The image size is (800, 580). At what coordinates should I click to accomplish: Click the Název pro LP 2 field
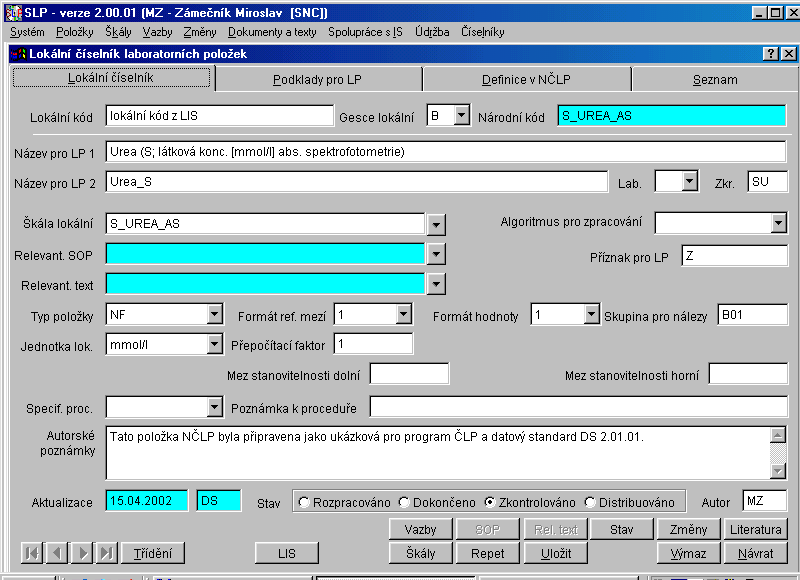[355, 182]
